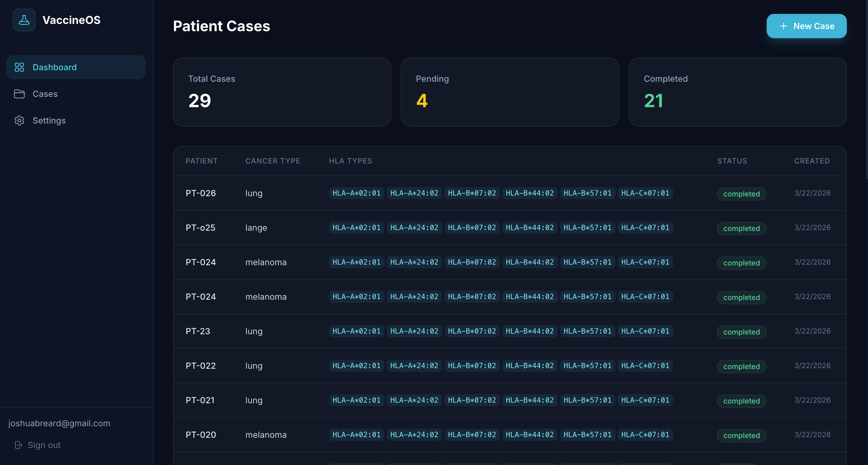Click the Total Cases stat card

tap(282, 92)
